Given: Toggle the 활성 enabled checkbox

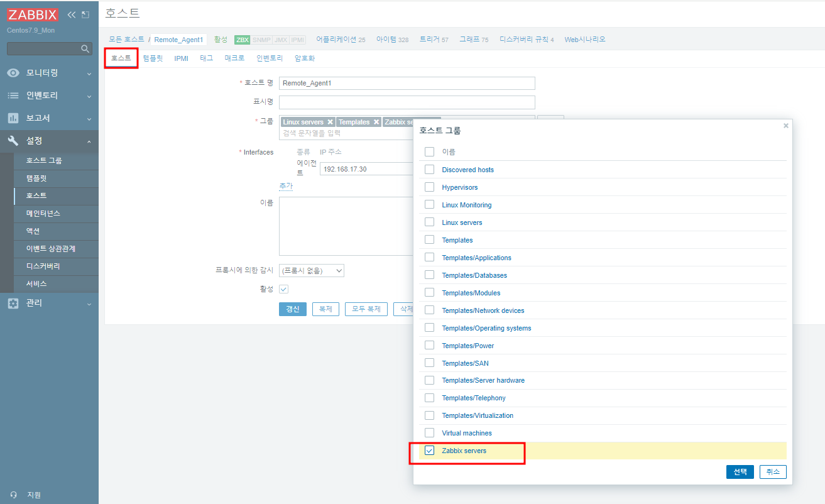Looking at the screenshot, I should [x=283, y=289].
